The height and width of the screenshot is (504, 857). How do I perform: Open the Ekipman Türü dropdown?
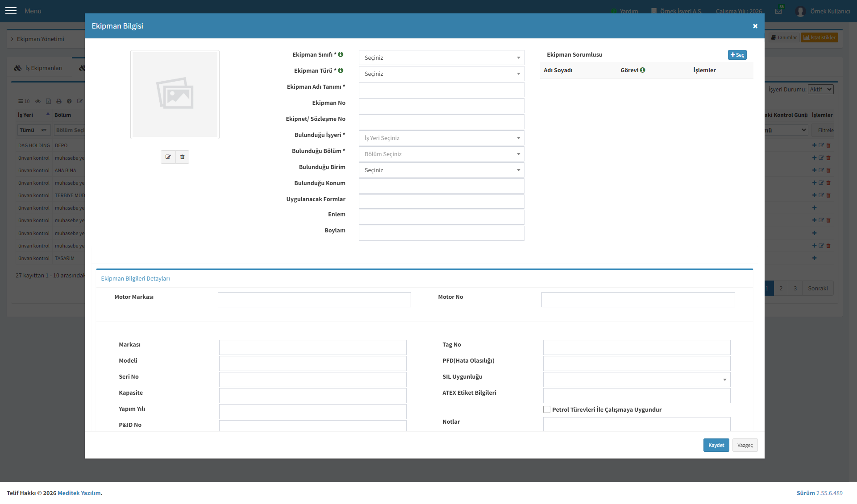coord(441,74)
